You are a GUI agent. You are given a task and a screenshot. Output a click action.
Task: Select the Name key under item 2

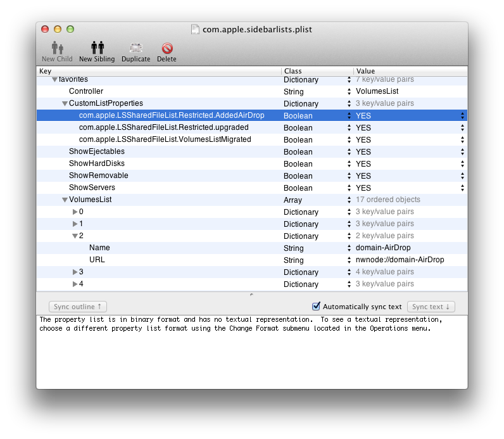coord(99,248)
